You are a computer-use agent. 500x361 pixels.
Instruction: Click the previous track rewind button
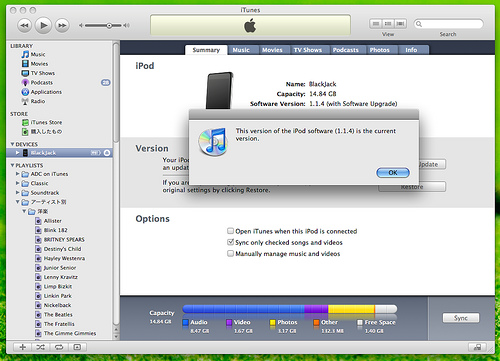tap(24, 25)
